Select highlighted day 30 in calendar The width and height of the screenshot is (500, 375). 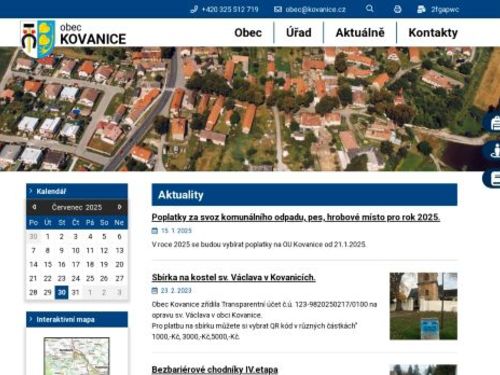[62, 292]
